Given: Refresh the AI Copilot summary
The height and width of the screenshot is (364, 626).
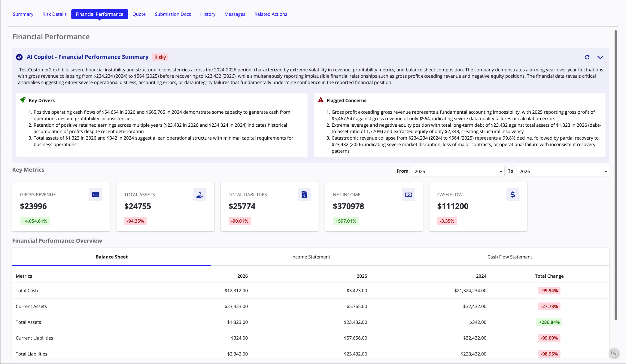Looking at the screenshot, I should (587, 57).
